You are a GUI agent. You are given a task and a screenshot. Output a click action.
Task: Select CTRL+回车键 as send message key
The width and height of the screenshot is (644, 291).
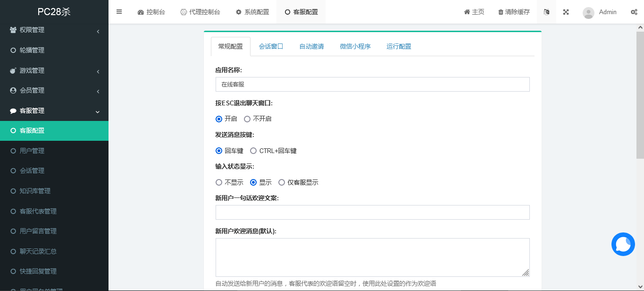click(253, 151)
